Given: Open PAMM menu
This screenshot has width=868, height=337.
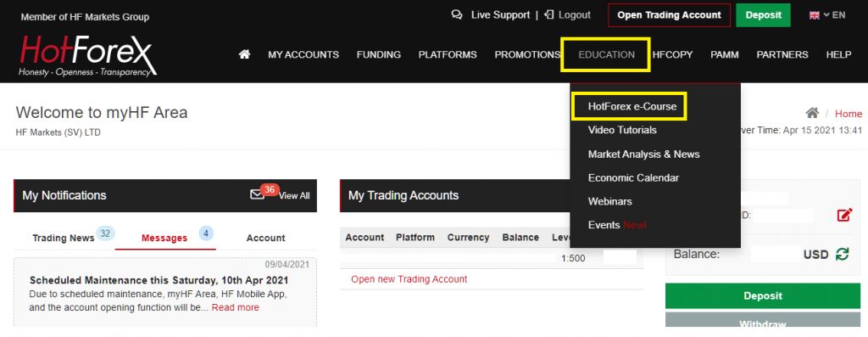Looking at the screenshot, I should [x=725, y=55].
